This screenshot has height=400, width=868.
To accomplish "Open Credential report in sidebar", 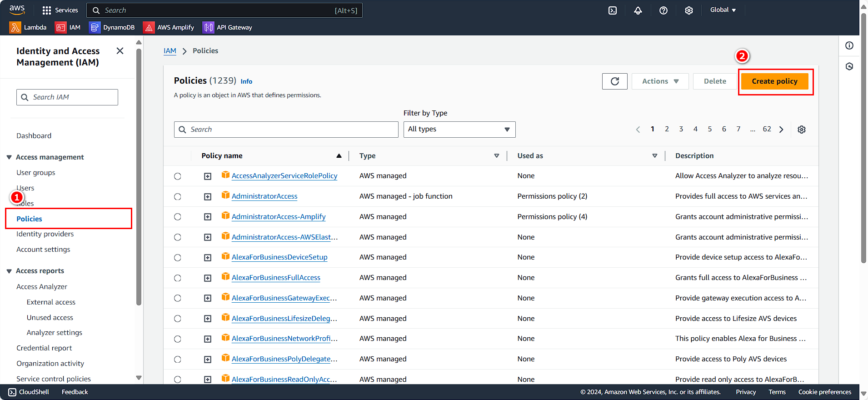I will [44, 348].
